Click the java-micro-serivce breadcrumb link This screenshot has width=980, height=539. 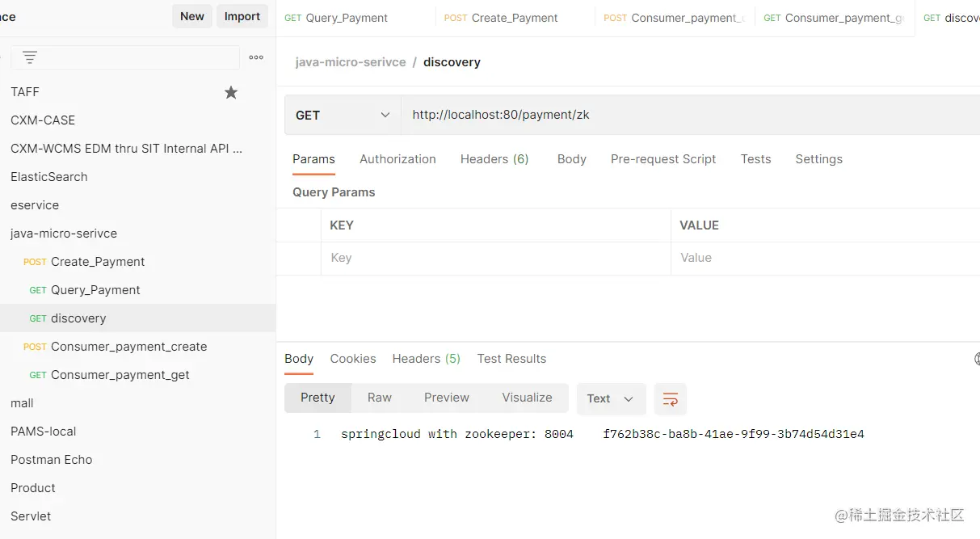tap(351, 62)
